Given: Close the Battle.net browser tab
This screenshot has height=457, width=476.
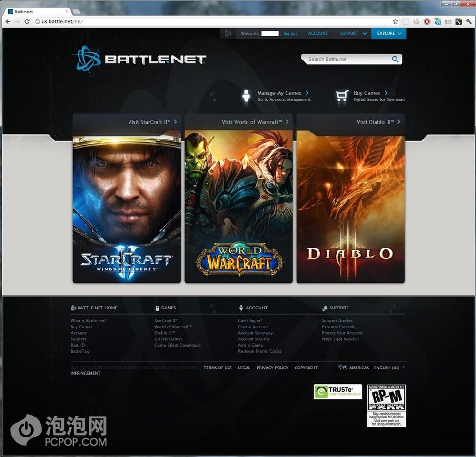Looking at the screenshot, I should pyautogui.click(x=67, y=11).
